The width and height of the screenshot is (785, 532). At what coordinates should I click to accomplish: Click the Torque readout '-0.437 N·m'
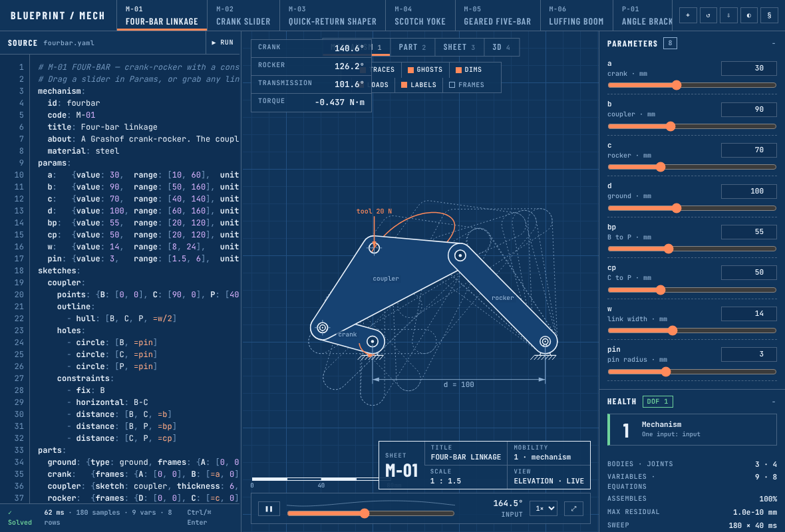339,102
